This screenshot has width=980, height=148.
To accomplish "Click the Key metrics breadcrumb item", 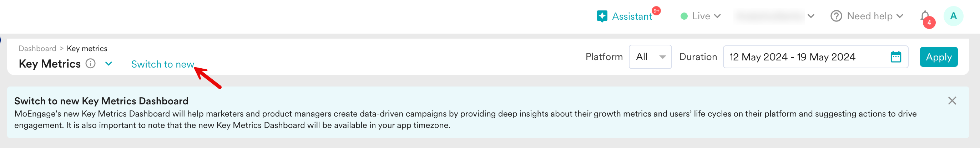I will click(x=87, y=49).
